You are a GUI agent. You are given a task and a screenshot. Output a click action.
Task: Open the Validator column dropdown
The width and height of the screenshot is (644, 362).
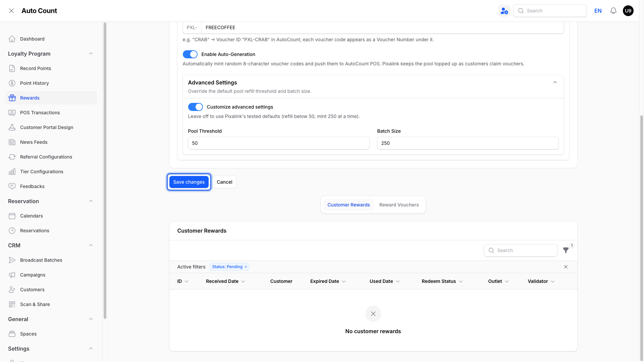click(553, 282)
